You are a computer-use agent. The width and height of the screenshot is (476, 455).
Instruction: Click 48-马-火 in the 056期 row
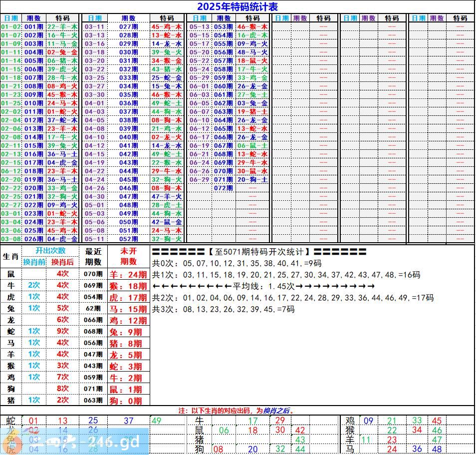click(252, 52)
